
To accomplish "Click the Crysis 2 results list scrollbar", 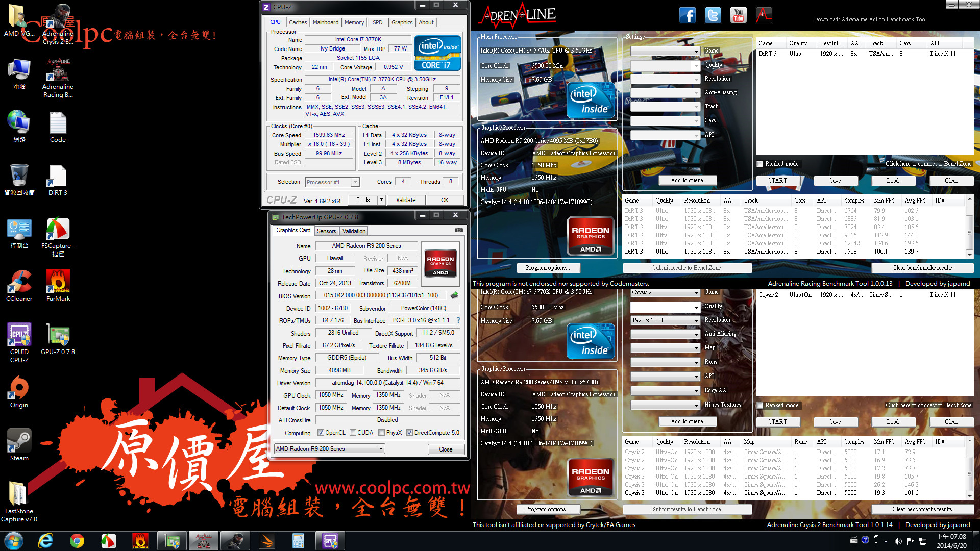I will point(969,468).
